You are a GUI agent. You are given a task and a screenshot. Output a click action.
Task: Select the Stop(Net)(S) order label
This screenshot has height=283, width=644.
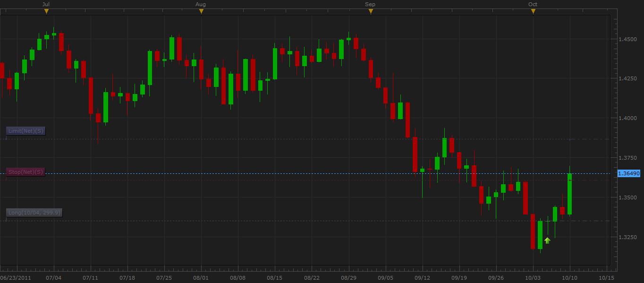pos(25,172)
